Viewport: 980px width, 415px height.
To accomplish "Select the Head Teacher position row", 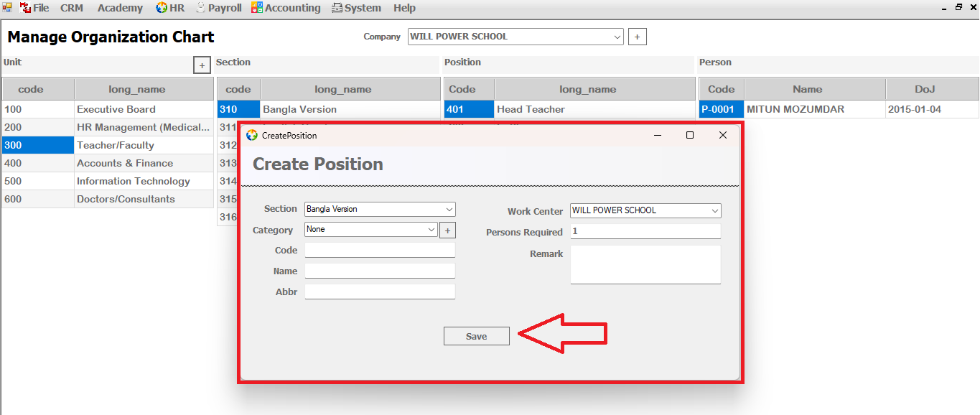I will point(569,109).
